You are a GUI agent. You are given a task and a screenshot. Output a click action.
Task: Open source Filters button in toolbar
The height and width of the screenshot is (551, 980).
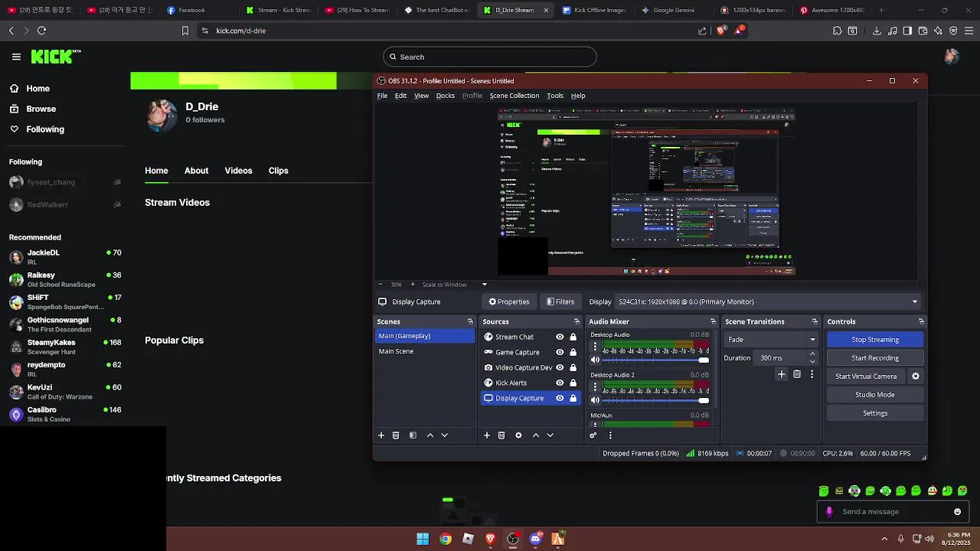tap(560, 302)
